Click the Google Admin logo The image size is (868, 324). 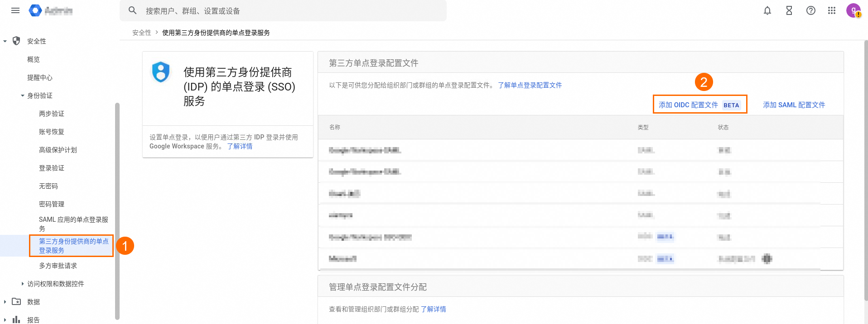point(50,10)
